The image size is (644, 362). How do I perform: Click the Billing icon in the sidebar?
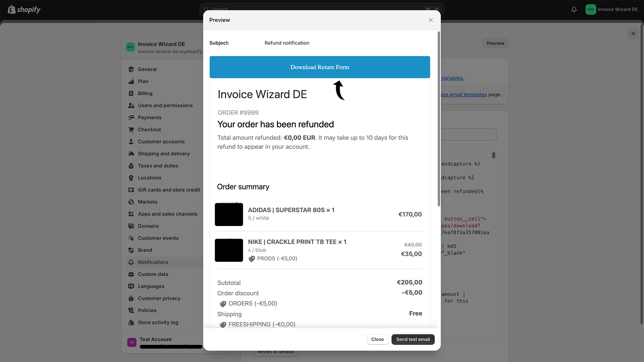[131, 94]
